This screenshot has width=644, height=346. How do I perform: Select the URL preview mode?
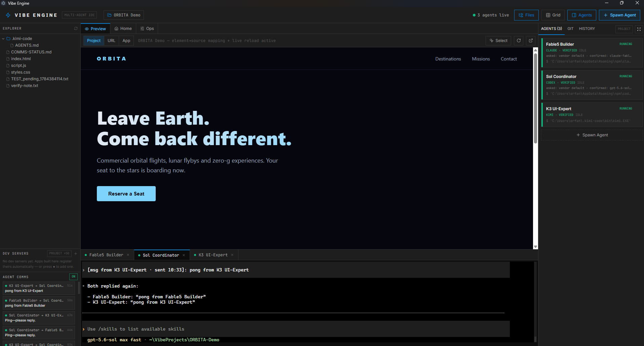[111, 41]
